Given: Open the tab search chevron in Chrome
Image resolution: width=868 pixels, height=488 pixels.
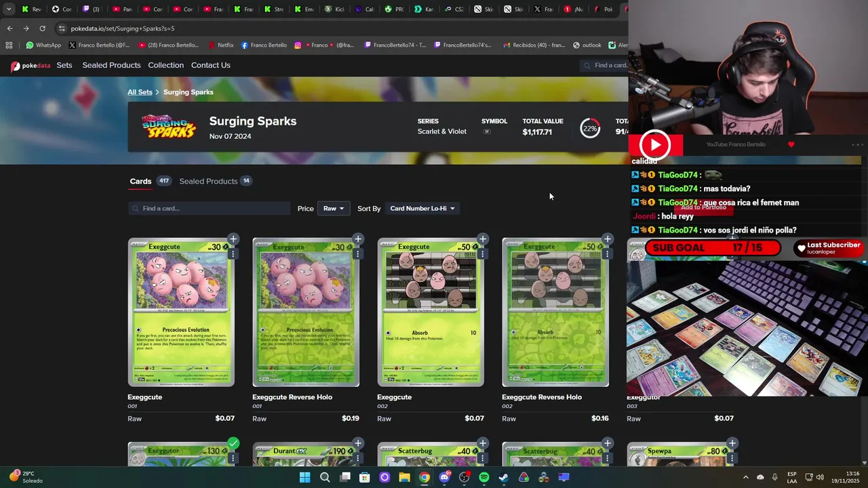Looking at the screenshot, I should click(x=9, y=9).
